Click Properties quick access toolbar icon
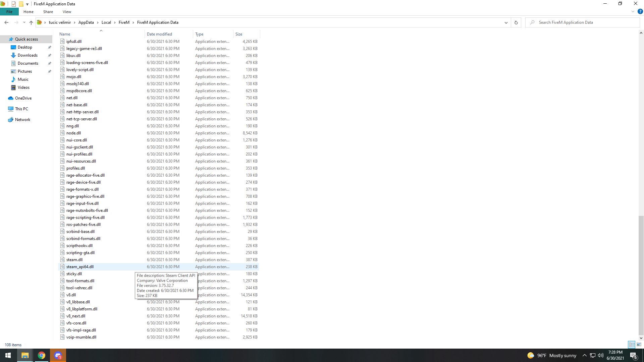 click(x=14, y=4)
